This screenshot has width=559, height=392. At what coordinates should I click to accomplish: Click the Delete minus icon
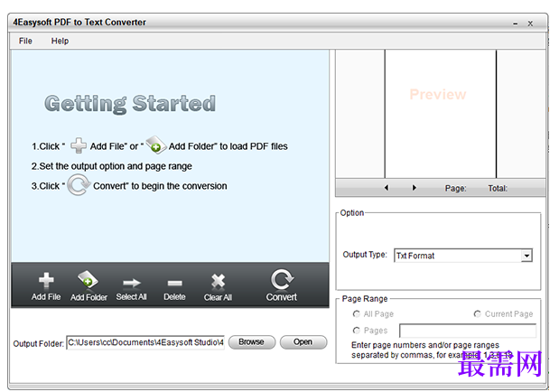pyautogui.click(x=174, y=284)
